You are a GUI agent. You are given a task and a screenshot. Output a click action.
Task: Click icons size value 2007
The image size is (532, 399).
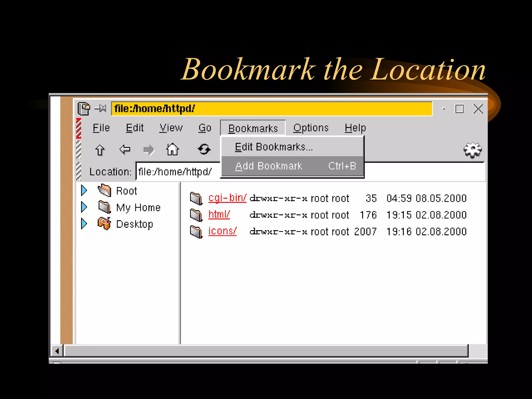coord(365,232)
